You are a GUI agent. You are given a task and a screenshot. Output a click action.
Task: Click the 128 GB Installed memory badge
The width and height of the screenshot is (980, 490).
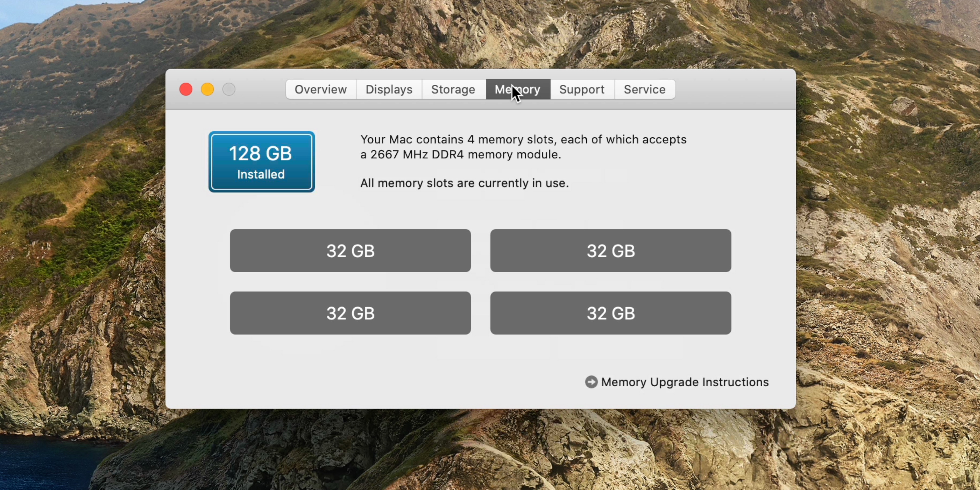pyautogui.click(x=261, y=162)
